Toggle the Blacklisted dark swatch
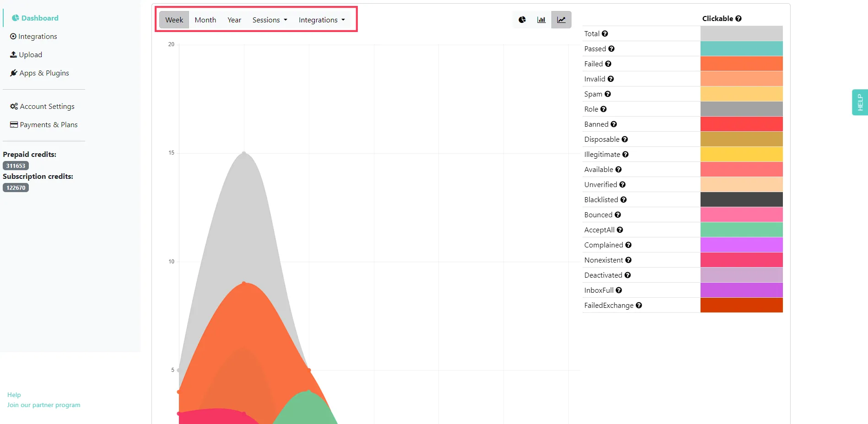The image size is (868, 424). 741,199
